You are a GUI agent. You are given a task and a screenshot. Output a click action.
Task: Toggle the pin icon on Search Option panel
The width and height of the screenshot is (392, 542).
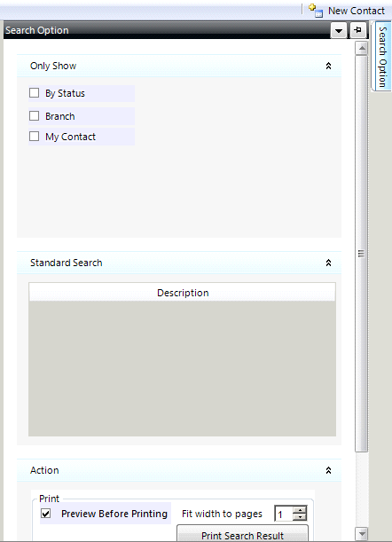[357, 30]
